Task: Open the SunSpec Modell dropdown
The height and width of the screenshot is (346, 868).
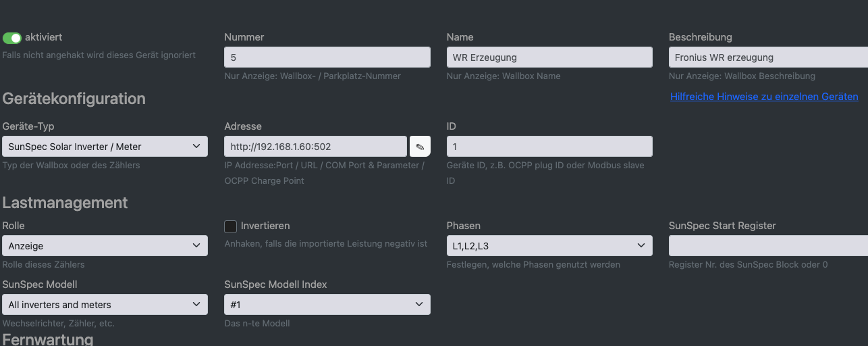Action: tap(105, 305)
